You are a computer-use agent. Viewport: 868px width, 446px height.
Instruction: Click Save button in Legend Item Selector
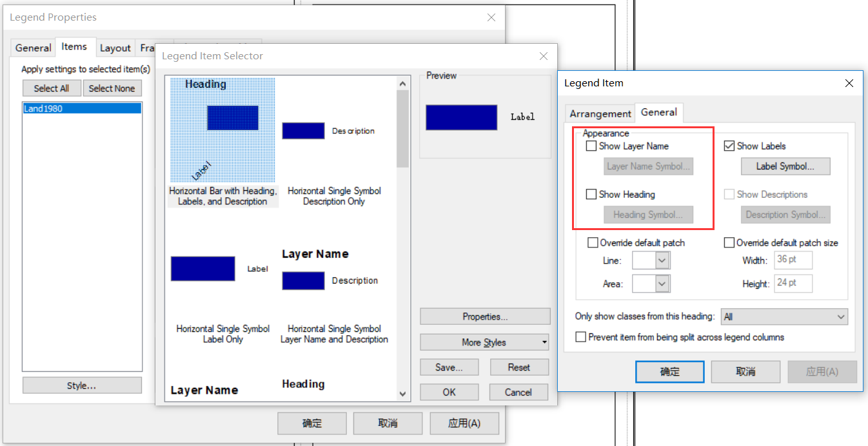[449, 367]
